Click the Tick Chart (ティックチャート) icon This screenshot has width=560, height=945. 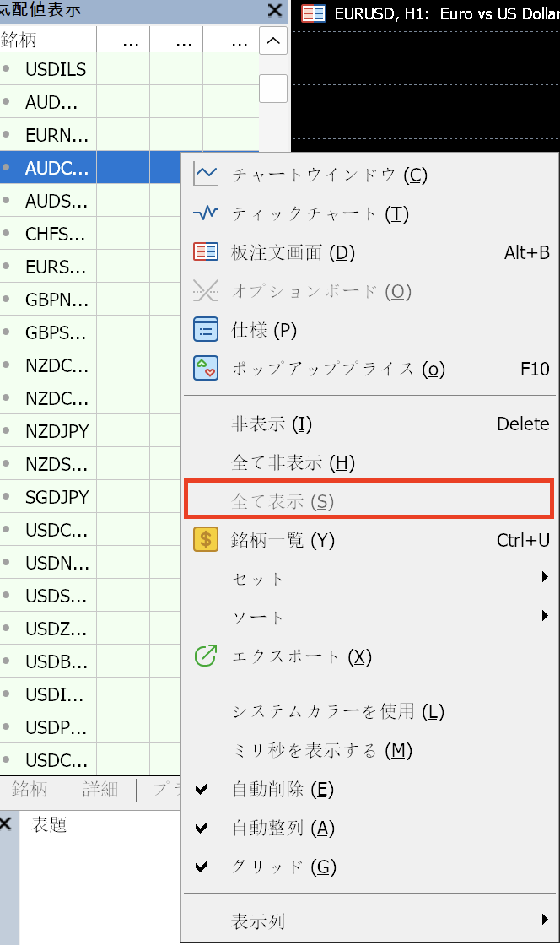point(206,213)
